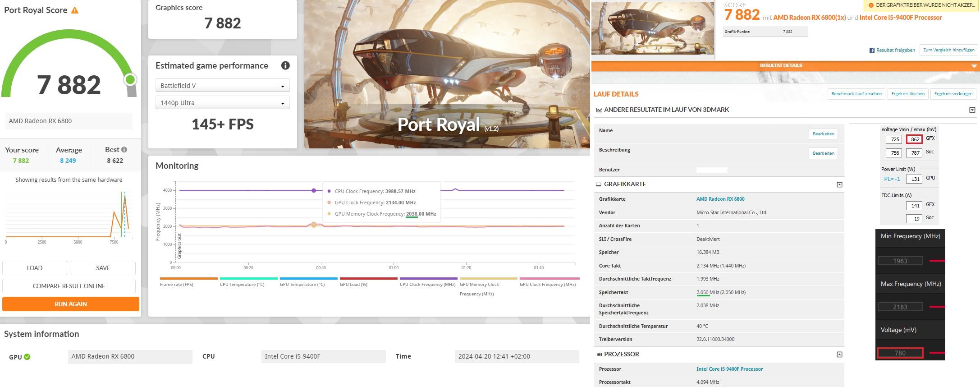Screen dimensions: 980x387
Task: Click Intel Core i5-9400F Processor link in Prozessor row
Action: pos(729,369)
